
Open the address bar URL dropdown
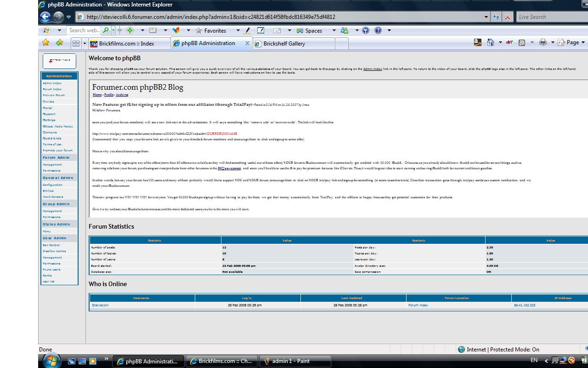pos(486,17)
